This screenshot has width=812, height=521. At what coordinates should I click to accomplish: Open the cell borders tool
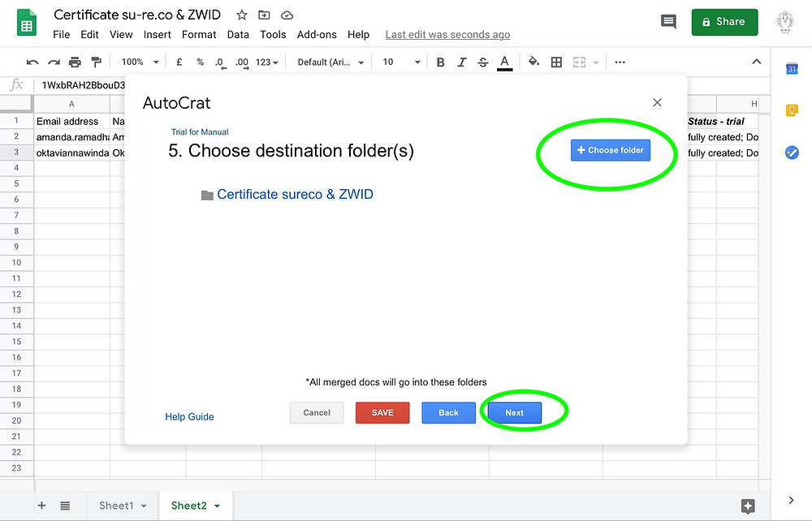[556, 62]
